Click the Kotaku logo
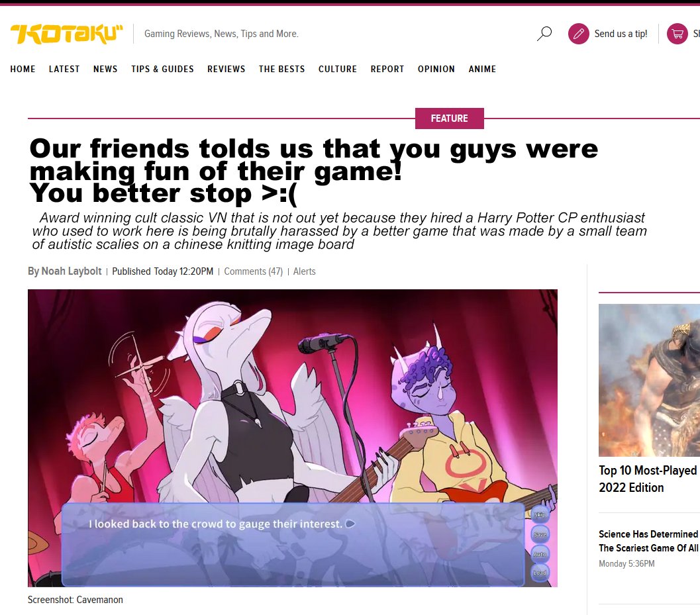Image resolution: width=700 pixels, height=615 pixels. coord(66,34)
